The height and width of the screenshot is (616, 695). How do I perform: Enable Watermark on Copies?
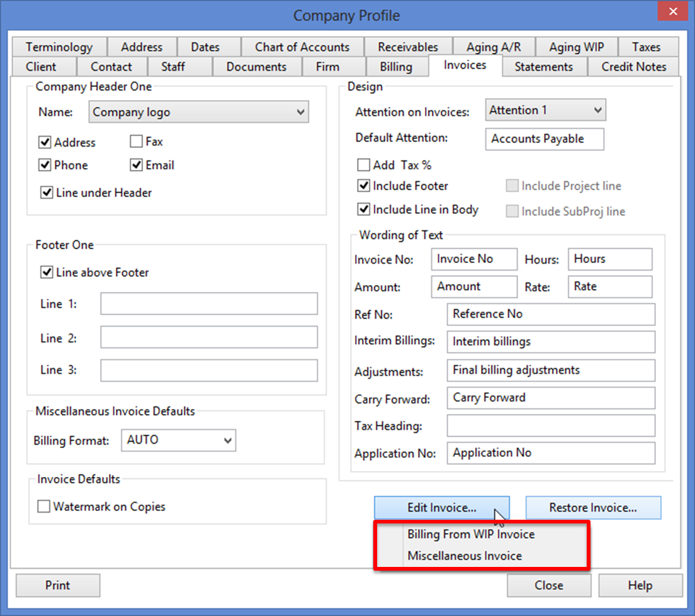pos(44,507)
